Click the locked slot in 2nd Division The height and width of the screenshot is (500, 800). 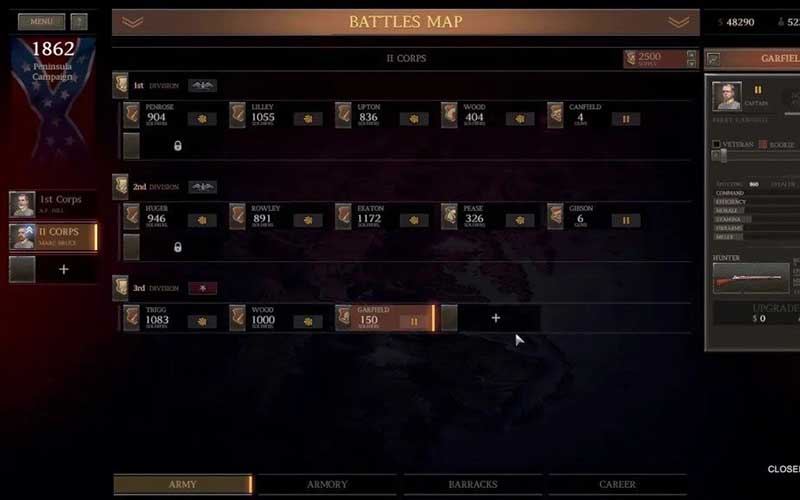177,247
